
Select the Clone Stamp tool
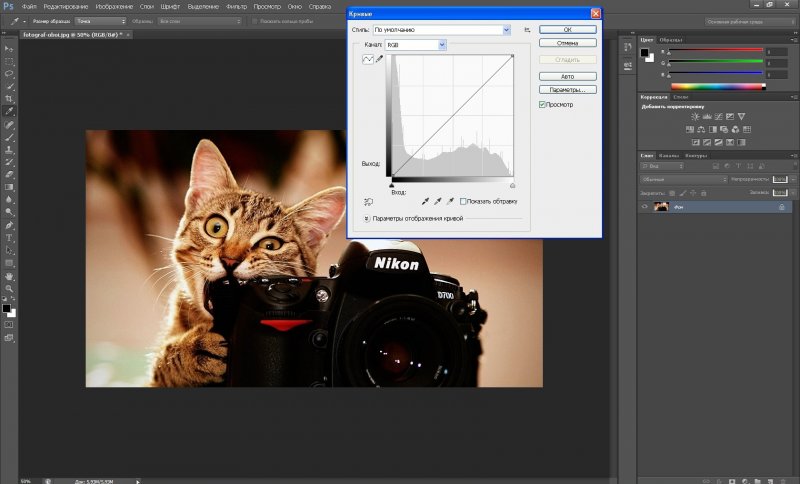(x=9, y=149)
